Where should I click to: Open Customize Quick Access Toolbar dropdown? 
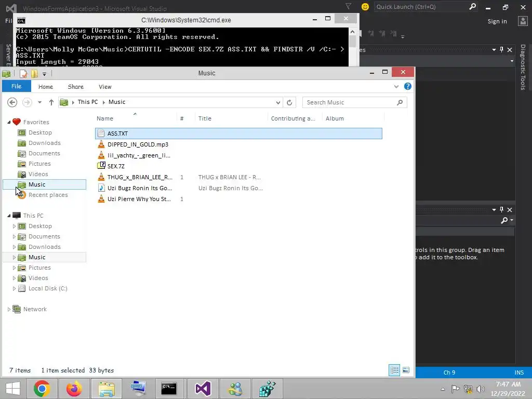coord(45,74)
